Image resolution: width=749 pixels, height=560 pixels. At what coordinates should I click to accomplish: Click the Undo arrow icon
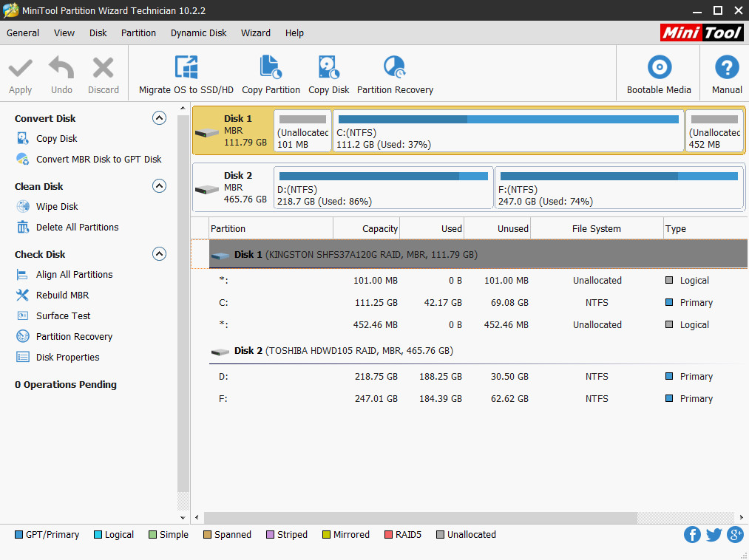tap(61, 67)
